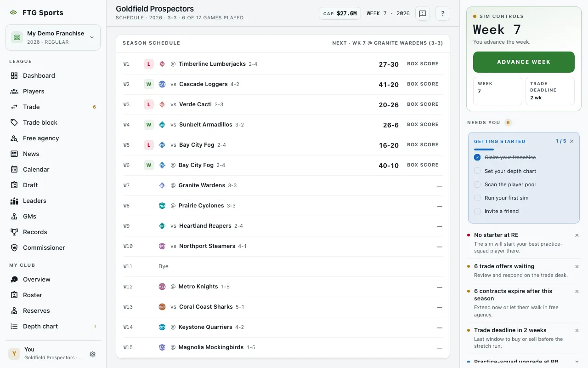Click the Keystone Quarriers team logo
This screenshot has height=368, width=588.
[162, 327]
